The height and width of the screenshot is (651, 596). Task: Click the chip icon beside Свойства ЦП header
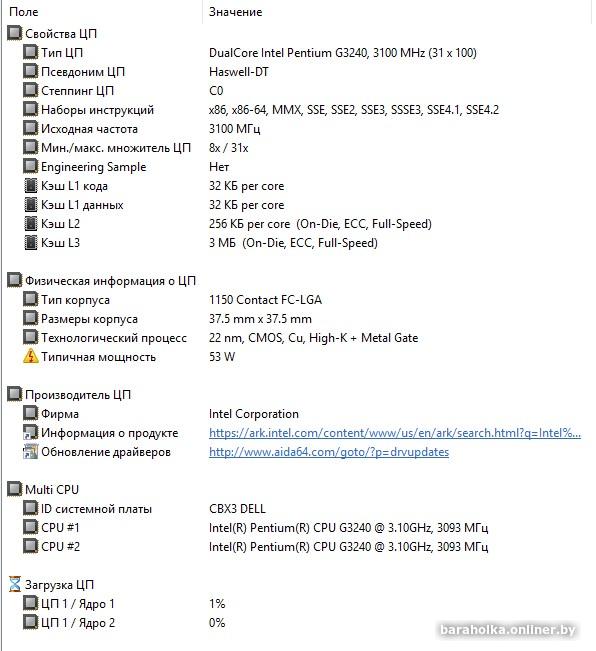point(15,33)
